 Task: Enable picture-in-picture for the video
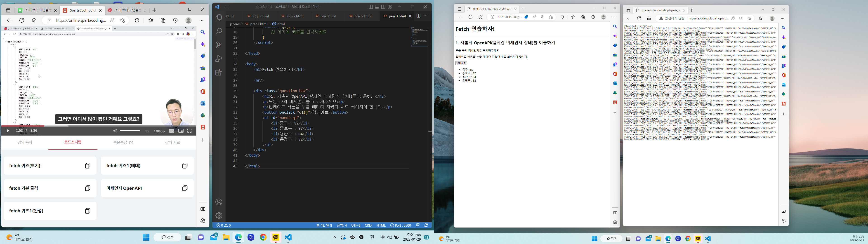[181, 131]
